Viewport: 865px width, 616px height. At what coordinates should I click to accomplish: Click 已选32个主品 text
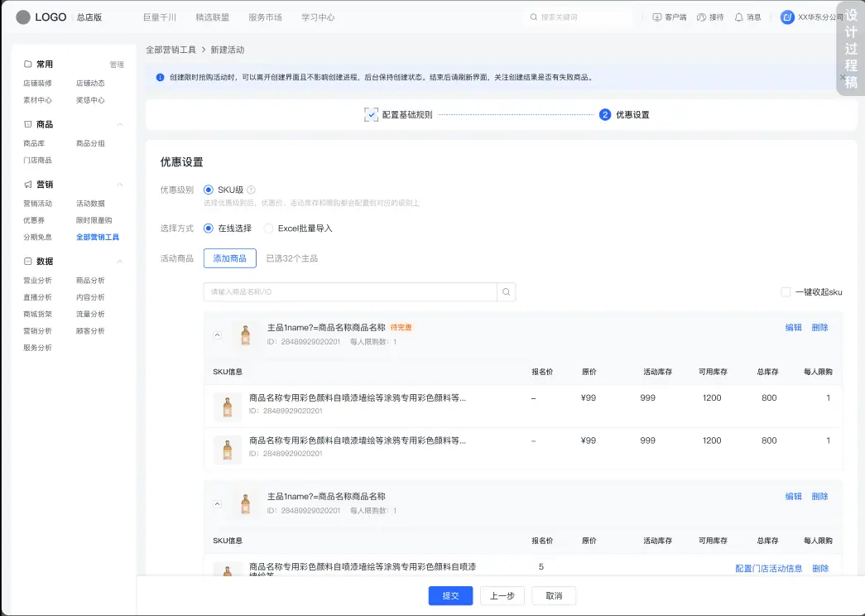[292, 258]
